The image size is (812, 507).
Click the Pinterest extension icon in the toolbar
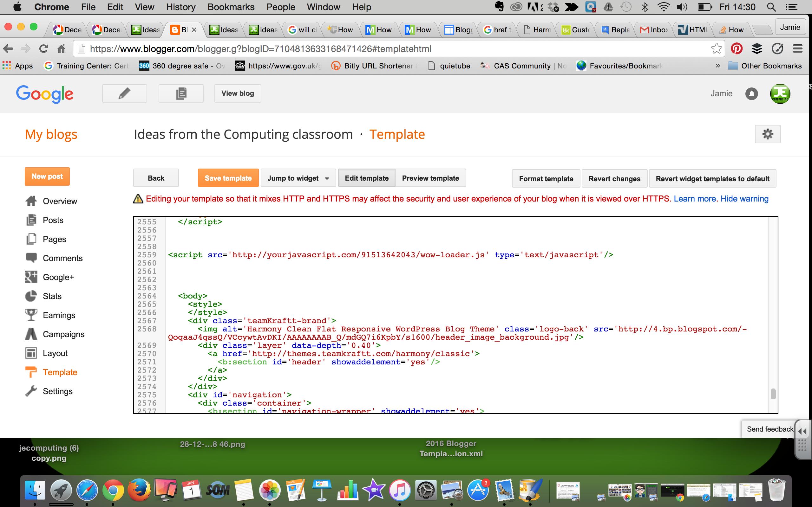pos(737,48)
